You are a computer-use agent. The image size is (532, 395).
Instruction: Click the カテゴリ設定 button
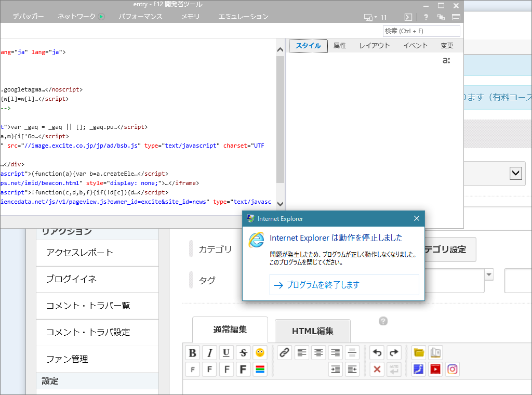450,249
